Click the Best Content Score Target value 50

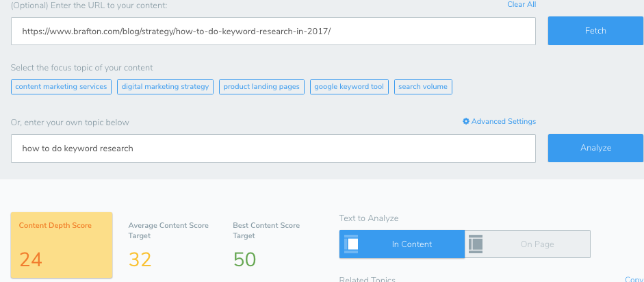(x=245, y=259)
